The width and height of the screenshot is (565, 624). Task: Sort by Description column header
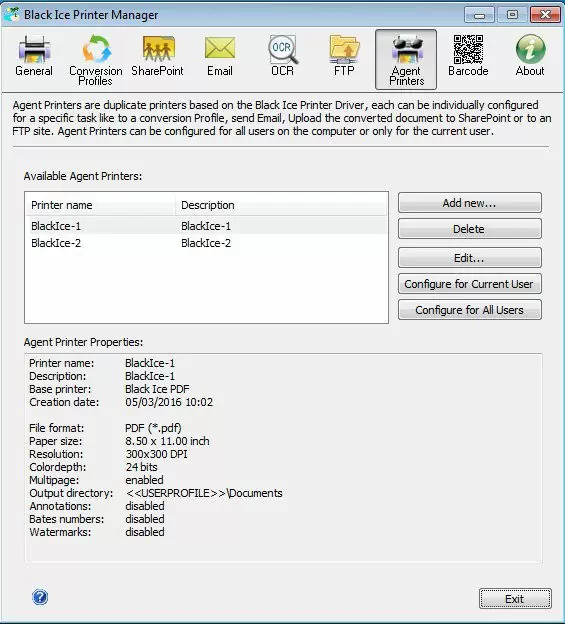click(x=281, y=205)
